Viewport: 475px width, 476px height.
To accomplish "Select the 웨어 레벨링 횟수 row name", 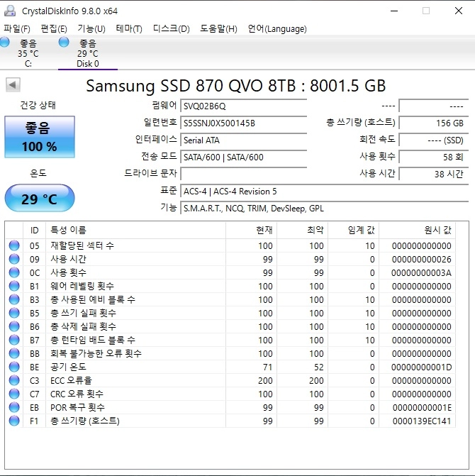I will pos(82,286).
